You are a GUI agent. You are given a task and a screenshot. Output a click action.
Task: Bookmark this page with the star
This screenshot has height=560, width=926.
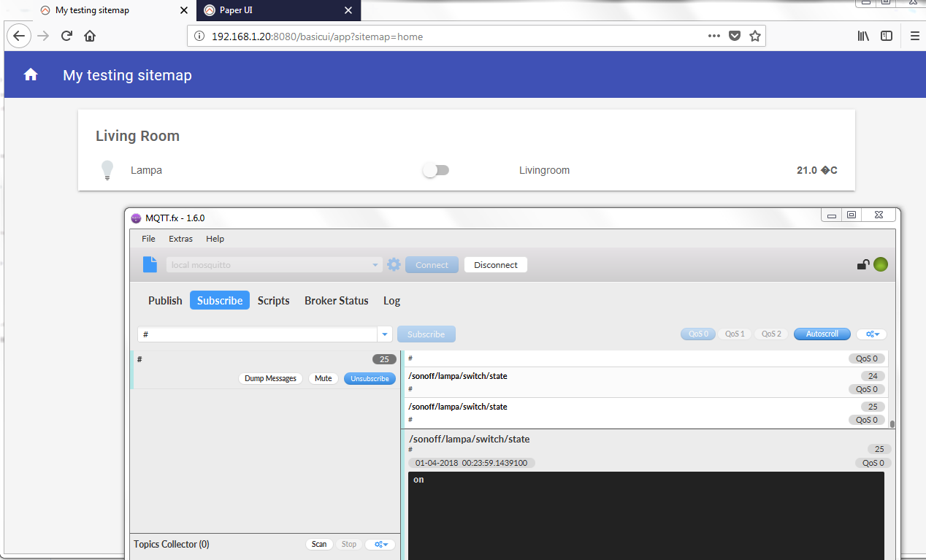tap(755, 36)
